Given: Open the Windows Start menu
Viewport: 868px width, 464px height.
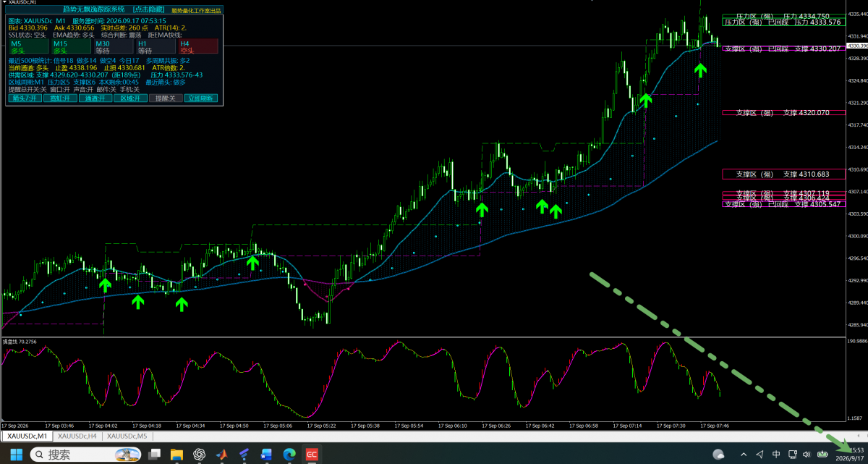Looking at the screenshot, I should (16, 455).
